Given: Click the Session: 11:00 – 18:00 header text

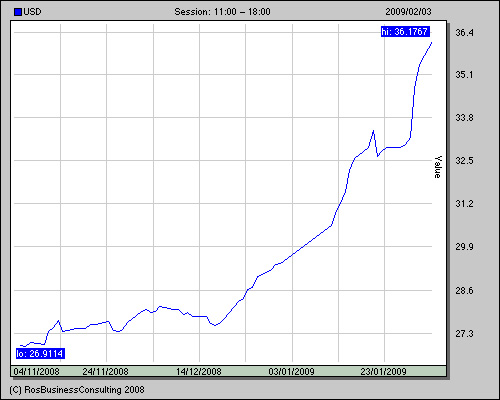Looking at the screenshot, I should click(222, 12).
